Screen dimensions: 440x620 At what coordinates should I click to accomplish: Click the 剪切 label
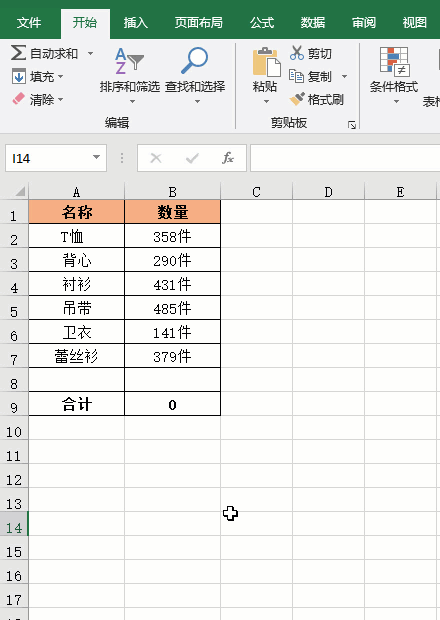320,53
